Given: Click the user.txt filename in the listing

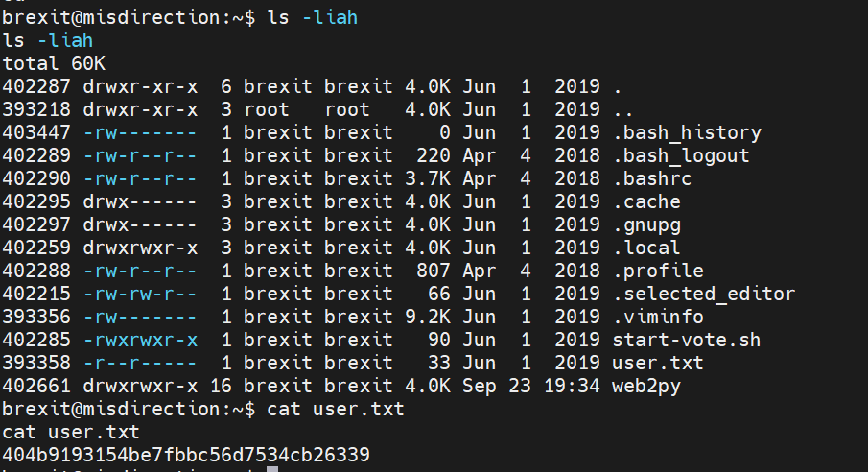Looking at the screenshot, I should pos(658,363).
